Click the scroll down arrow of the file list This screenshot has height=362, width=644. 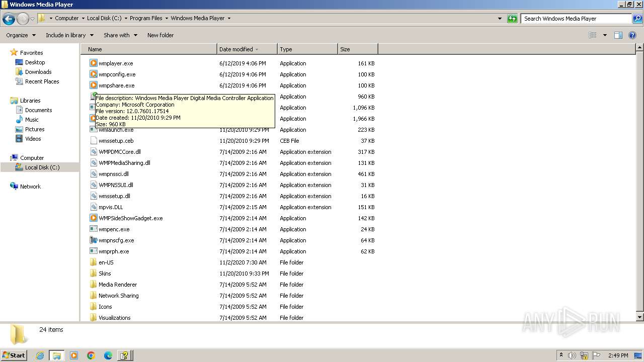(640, 317)
